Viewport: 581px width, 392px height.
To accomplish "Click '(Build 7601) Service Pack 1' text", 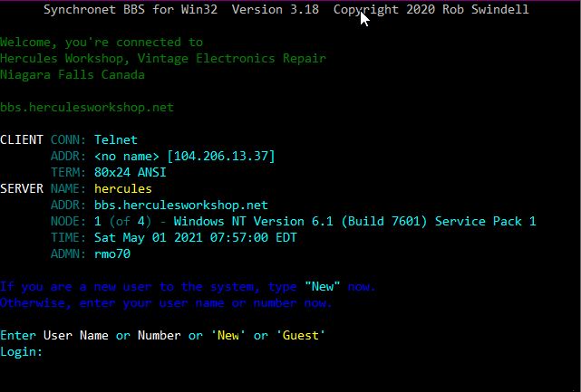I will tap(439, 222).
